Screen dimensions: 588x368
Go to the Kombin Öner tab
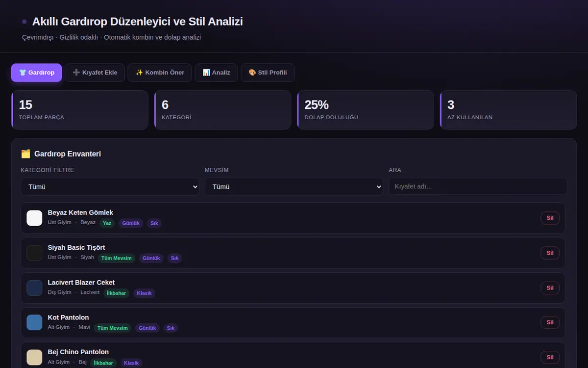click(160, 73)
